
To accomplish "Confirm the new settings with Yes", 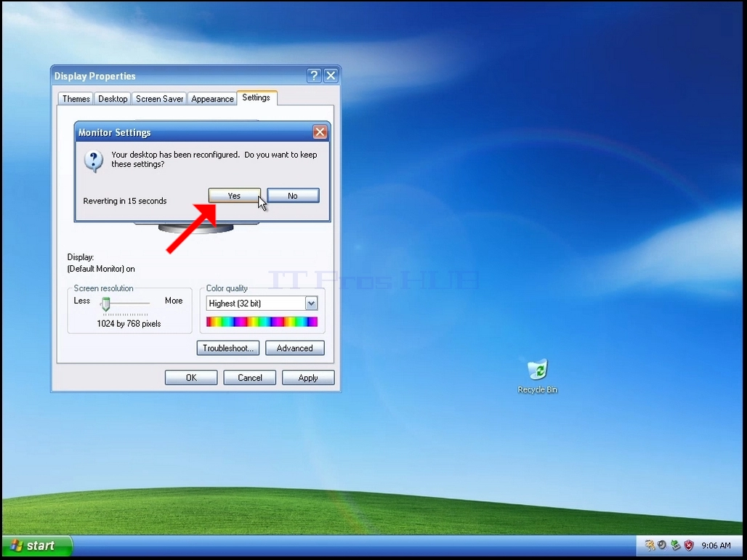I will click(235, 195).
